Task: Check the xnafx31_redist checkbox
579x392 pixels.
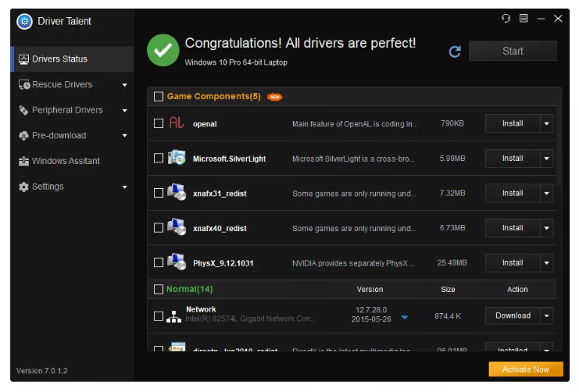Action: (159, 193)
